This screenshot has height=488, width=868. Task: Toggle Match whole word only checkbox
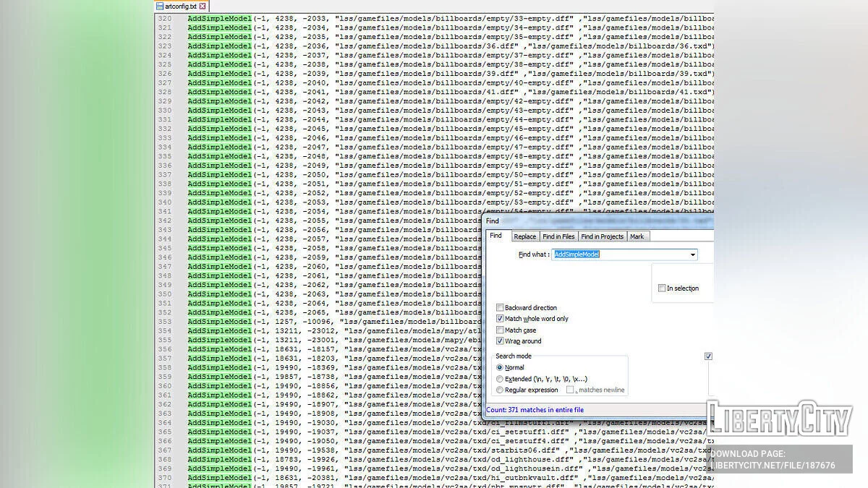[500, 319]
